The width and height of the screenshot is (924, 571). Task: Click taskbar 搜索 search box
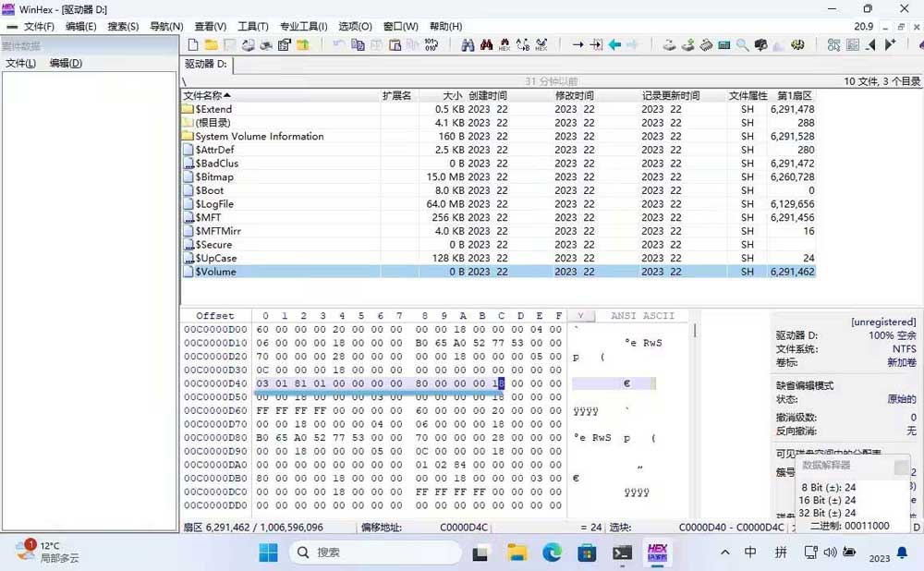pyautogui.click(x=375, y=553)
